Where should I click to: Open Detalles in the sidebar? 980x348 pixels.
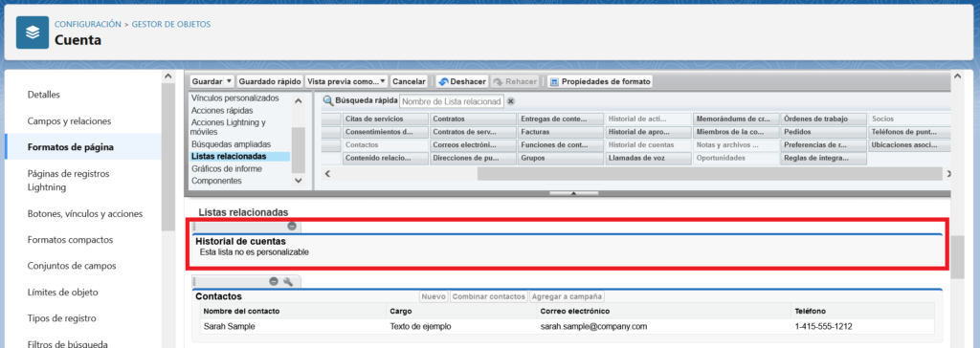[44, 95]
